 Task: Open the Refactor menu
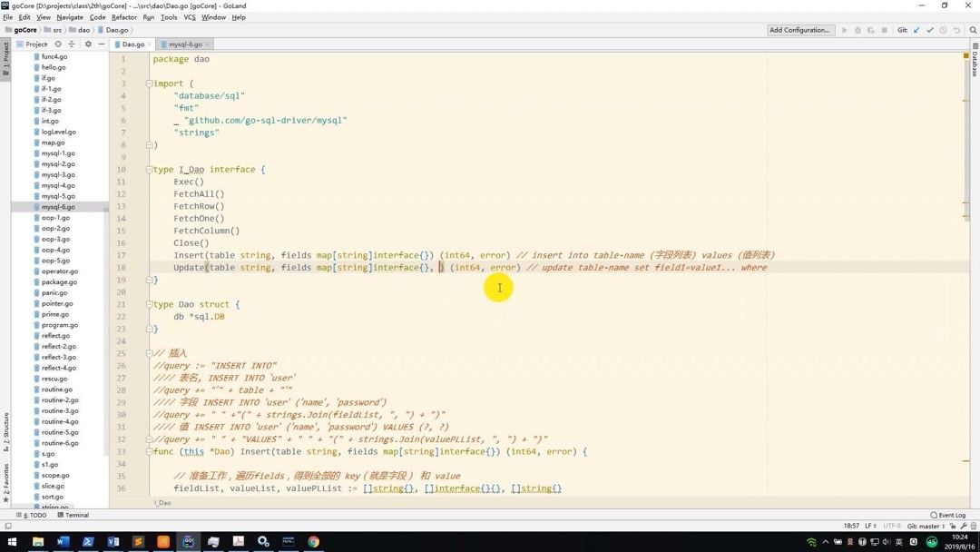pos(123,16)
